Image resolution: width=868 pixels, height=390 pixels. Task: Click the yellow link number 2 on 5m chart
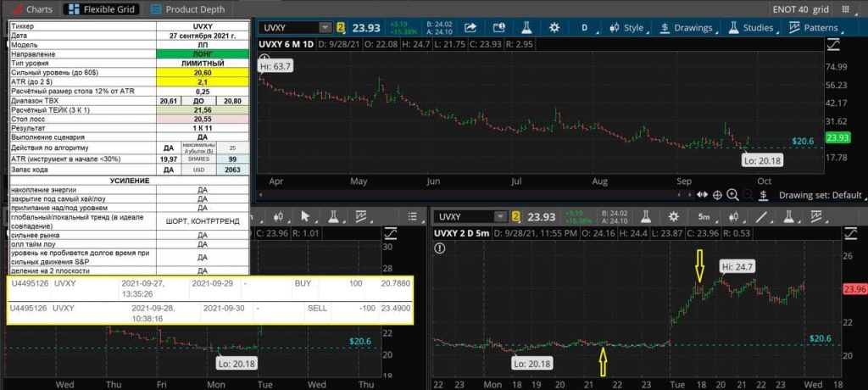pyautogui.click(x=516, y=216)
